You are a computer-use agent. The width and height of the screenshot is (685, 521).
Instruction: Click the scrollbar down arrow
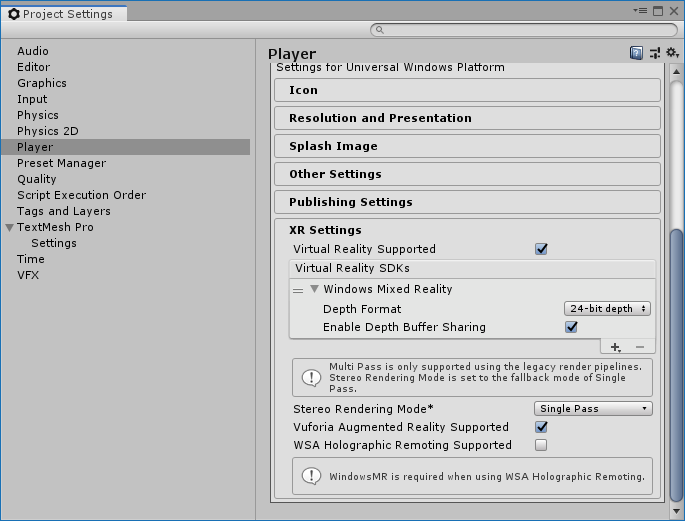pos(676,511)
